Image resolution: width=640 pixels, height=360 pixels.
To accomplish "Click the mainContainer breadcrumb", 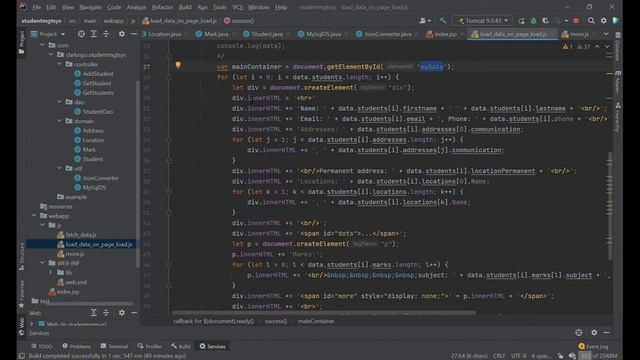I will (316, 321).
